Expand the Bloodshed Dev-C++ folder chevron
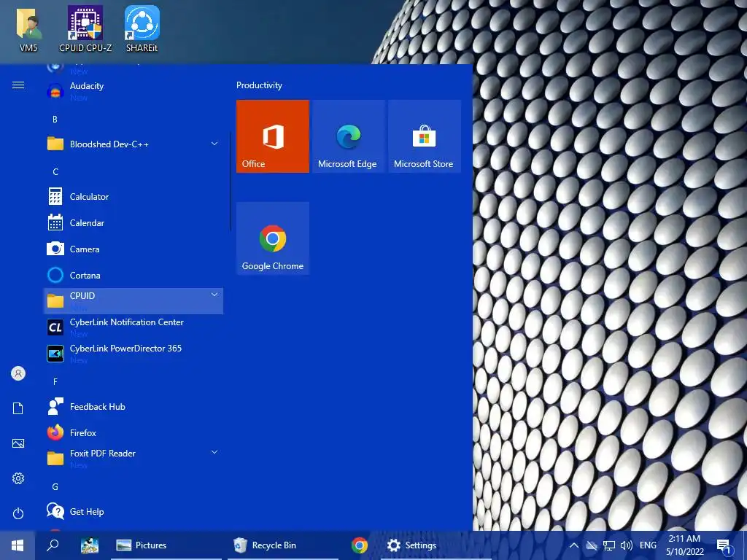 click(x=214, y=144)
